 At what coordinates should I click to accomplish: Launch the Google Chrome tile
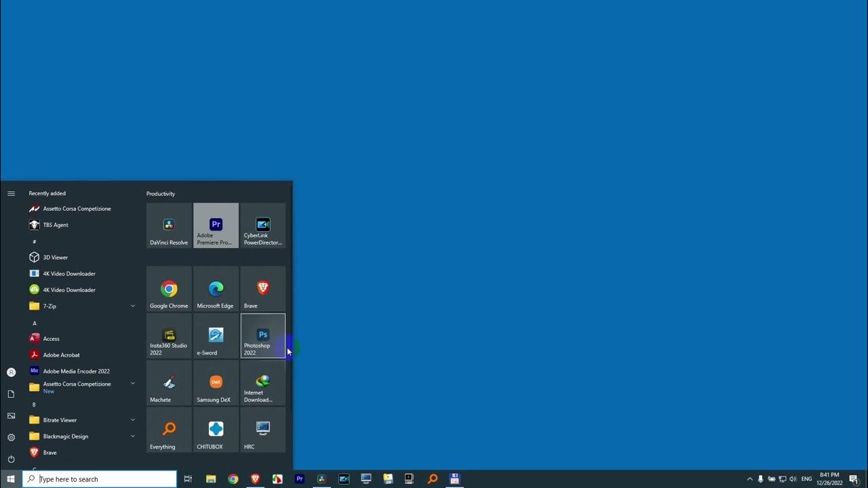tap(169, 289)
